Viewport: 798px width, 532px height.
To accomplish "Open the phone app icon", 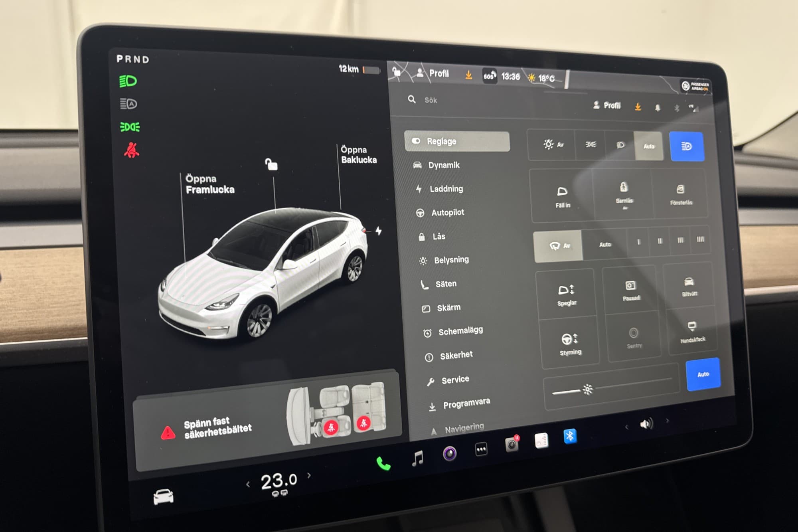I will pos(383,464).
